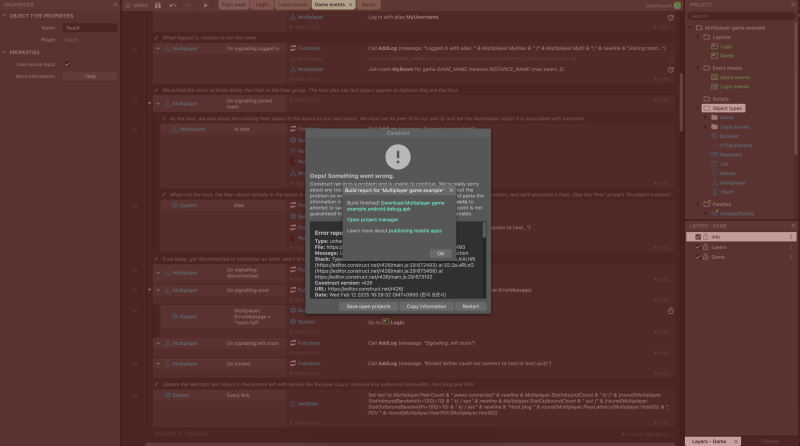This screenshot has width=800, height=446.
Task: Select the Tilemap bottom tab
Action: click(770, 441)
